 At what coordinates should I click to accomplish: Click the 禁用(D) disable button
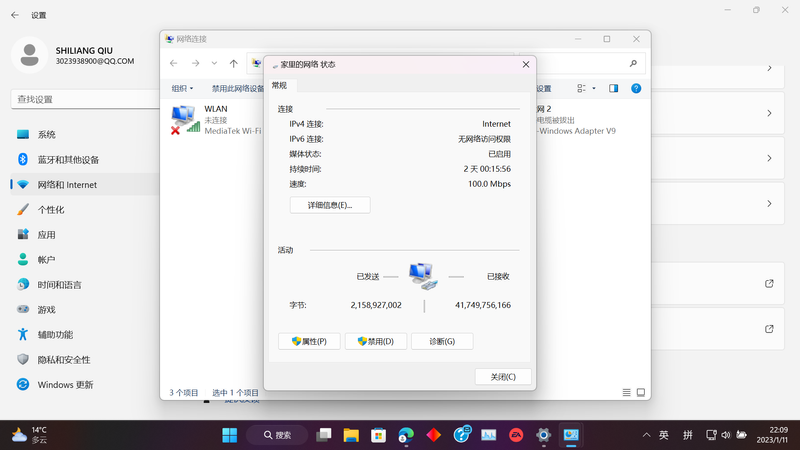pos(375,341)
